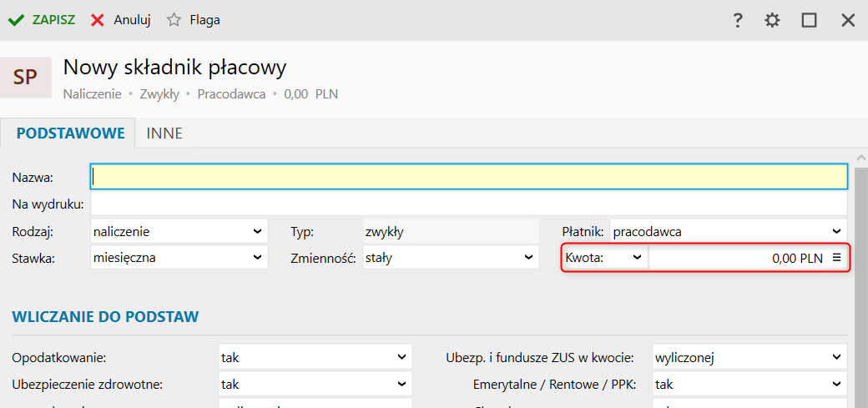Click the Na wydruku input field
The image size is (868, 408).
point(468,204)
